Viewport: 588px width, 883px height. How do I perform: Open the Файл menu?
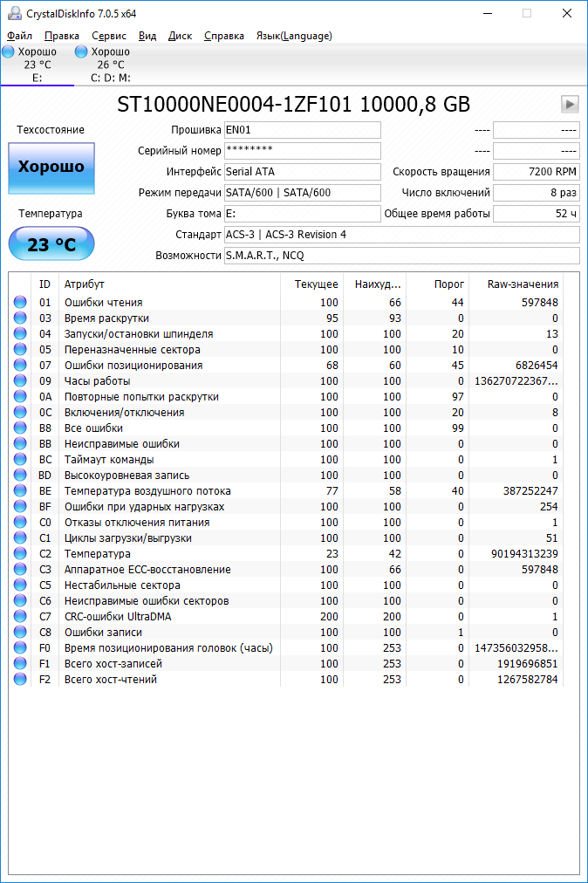(19, 36)
